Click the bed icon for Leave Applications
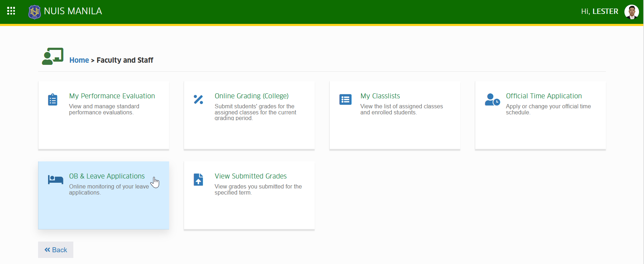Screen dimensions: 644x264 click(x=56, y=180)
